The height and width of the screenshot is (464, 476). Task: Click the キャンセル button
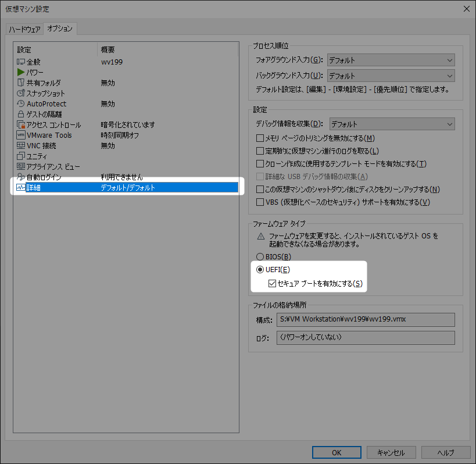click(391, 452)
